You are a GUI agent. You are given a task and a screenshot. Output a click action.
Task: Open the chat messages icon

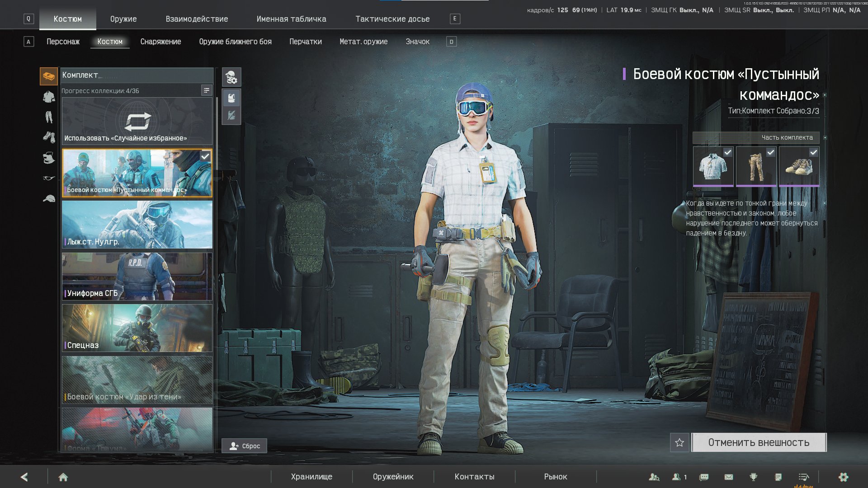(x=704, y=477)
